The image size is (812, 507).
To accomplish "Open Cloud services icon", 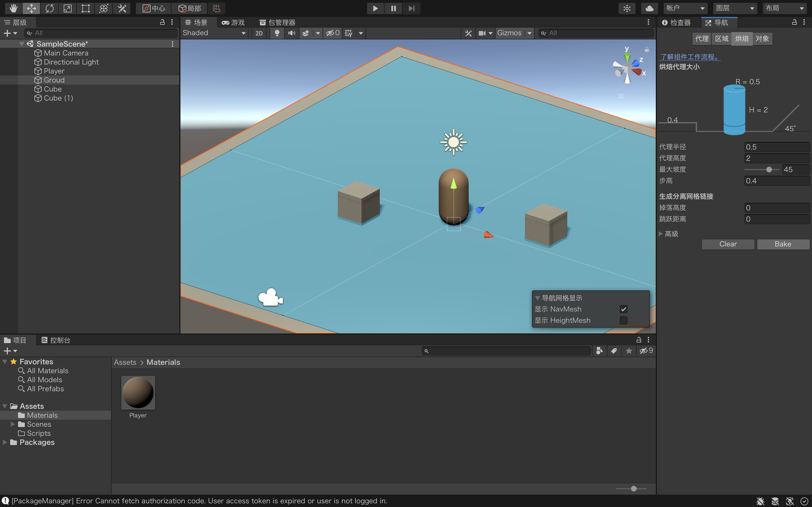I will [x=649, y=8].
